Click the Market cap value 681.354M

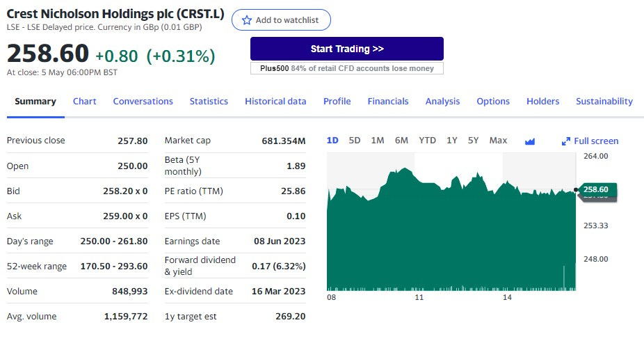284,141
